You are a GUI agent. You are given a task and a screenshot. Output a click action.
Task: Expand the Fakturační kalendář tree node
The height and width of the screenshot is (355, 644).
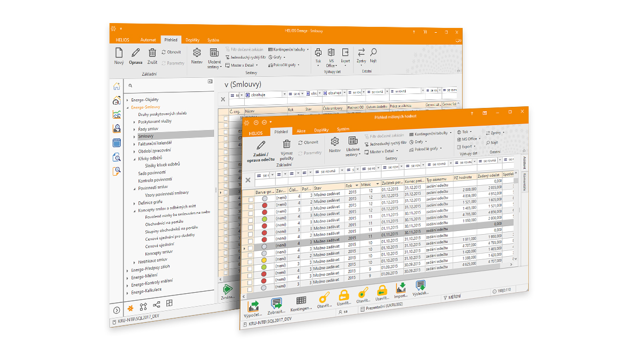click(134, 144)
